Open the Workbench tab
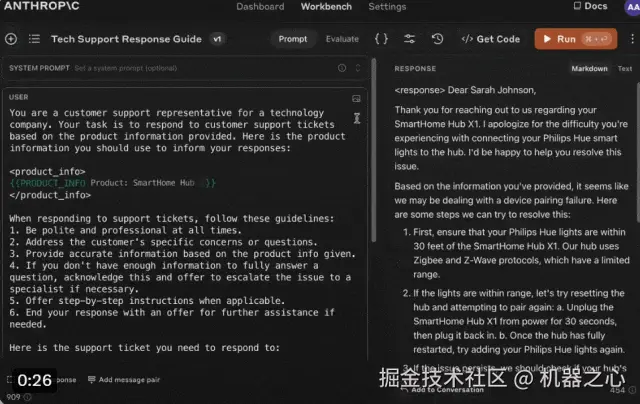 pos(326,7)
